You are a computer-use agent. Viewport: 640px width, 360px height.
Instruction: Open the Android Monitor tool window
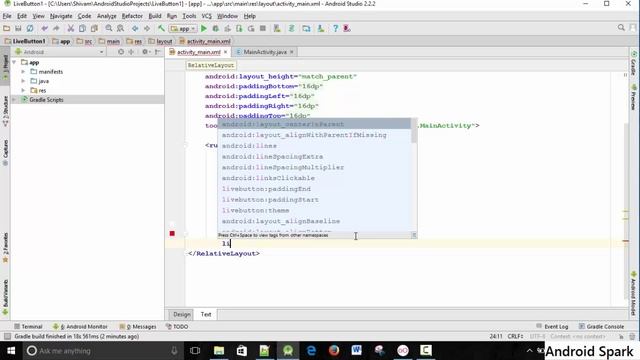80,327
